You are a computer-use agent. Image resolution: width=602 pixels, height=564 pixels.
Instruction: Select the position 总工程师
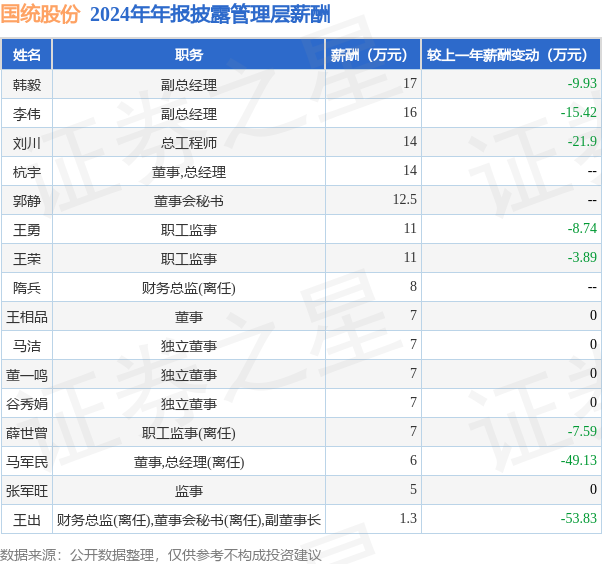[189, 143]
